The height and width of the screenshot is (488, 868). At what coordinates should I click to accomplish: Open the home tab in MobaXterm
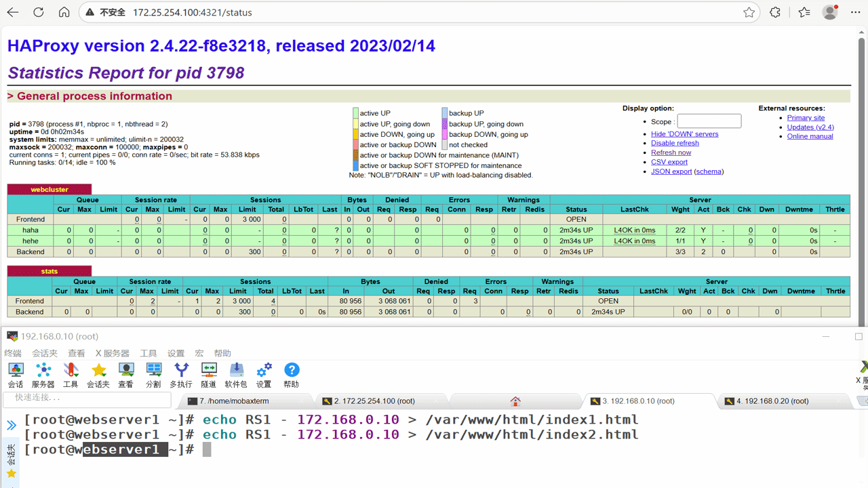pyautogui.click(x=515, y=401)
